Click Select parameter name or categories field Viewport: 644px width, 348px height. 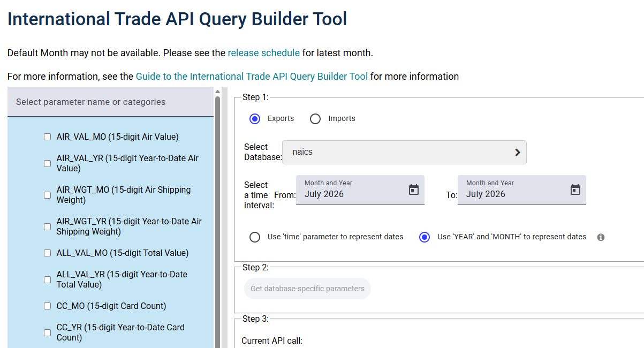[x=110, y=102]
